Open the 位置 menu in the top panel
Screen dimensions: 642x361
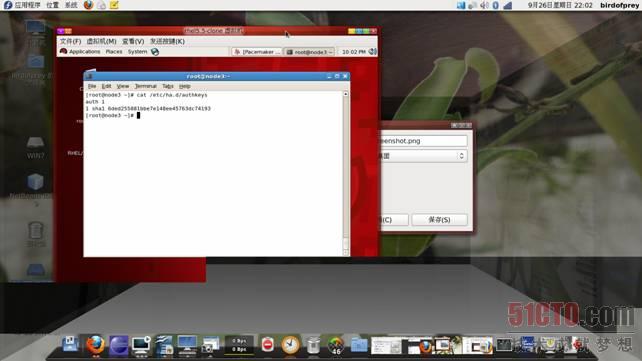tap(52, 5)
